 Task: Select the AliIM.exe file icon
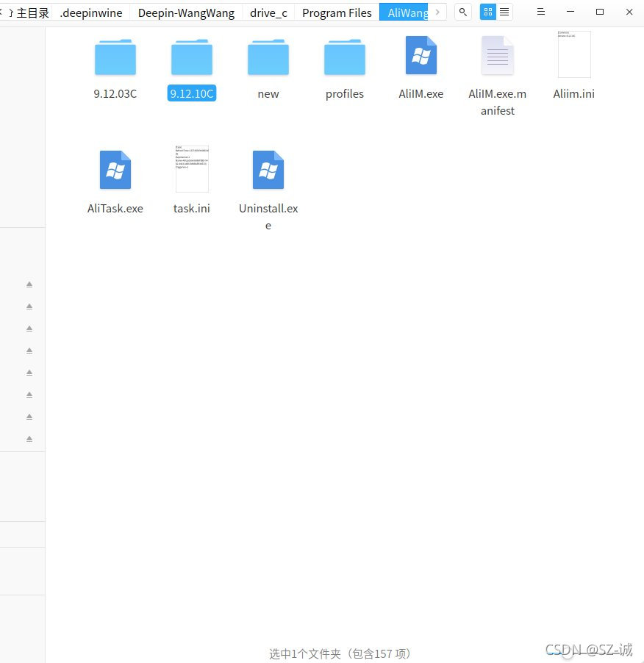421,55
